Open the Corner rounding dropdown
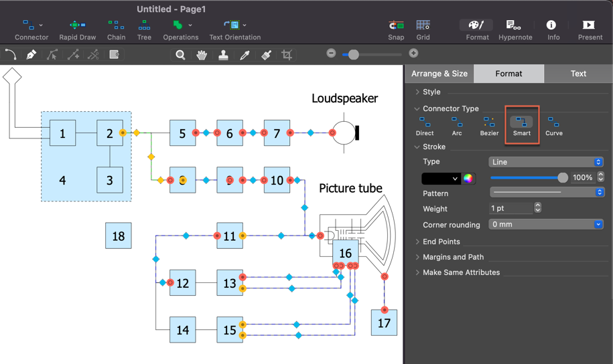The height and width of the screenshot is (364, 613). 546,224
